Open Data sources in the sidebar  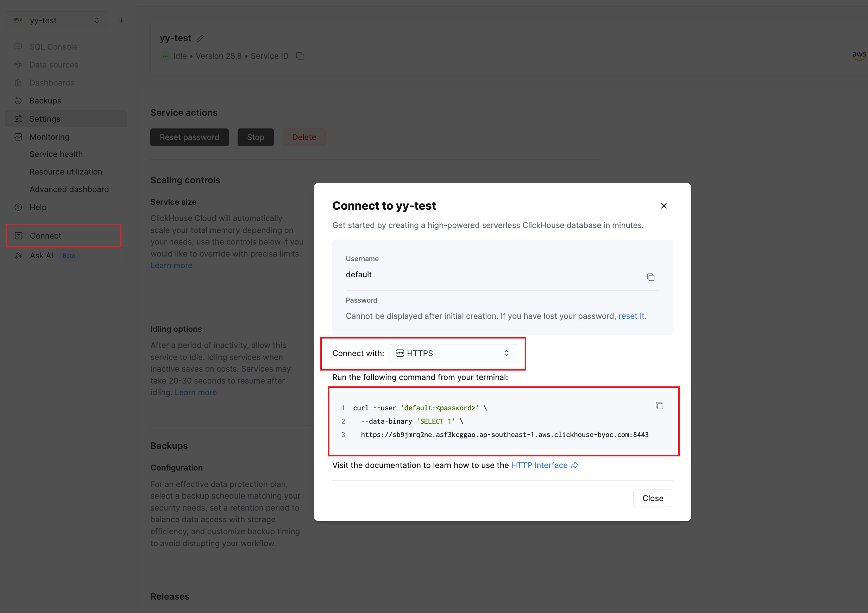click(54, 65)
